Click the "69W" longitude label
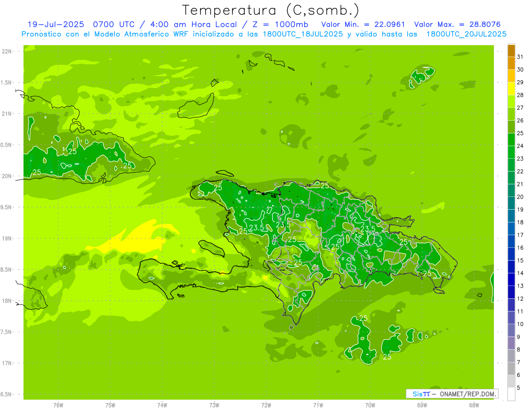 point(422,405)
